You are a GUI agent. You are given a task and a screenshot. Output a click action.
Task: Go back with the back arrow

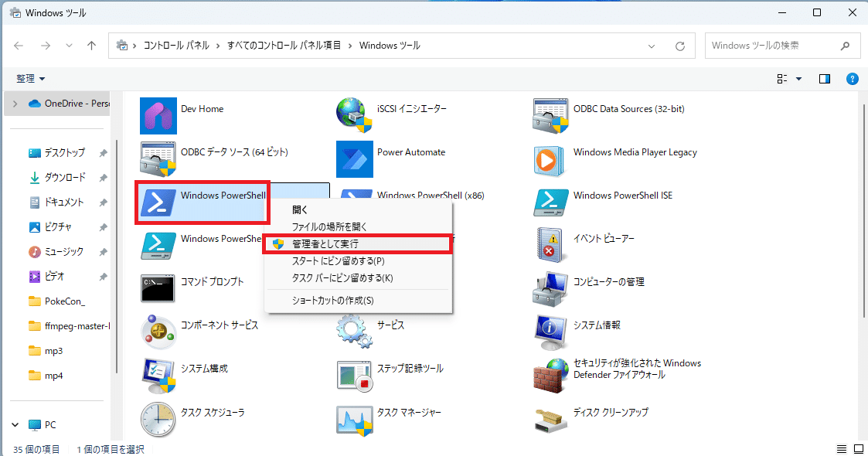pos(19,46)
